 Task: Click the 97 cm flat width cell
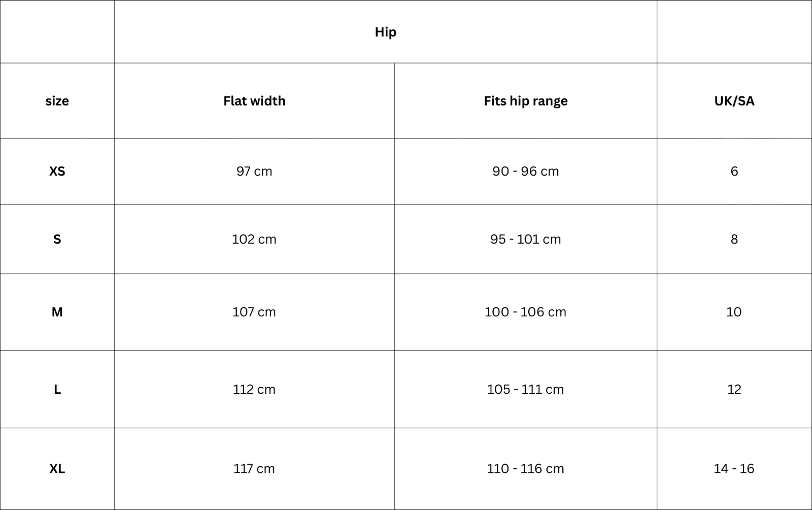(x=254, y=172)
